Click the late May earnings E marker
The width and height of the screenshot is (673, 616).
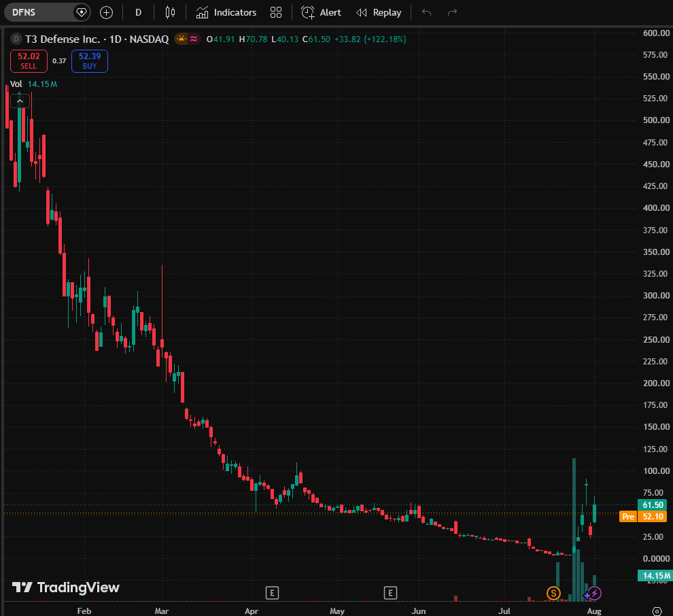(x=390, y=594)
